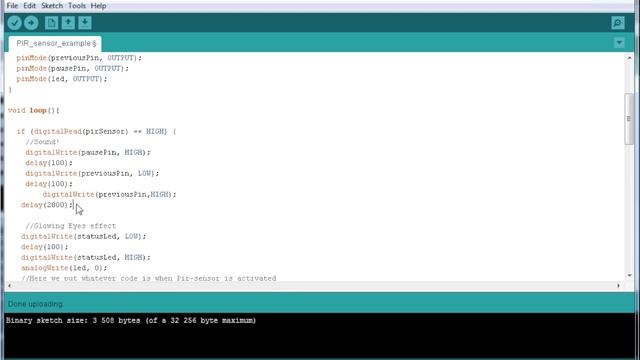Screen dimensions: 640x360
Task: Click the editor scroll-down arrow
Action: coord(629,276)
